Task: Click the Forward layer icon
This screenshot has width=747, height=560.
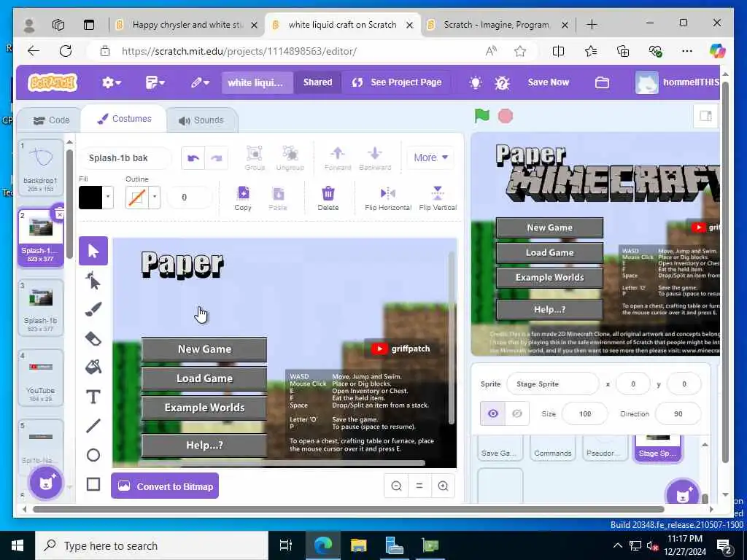Action: pyautogui.click(x=337, y=158)
